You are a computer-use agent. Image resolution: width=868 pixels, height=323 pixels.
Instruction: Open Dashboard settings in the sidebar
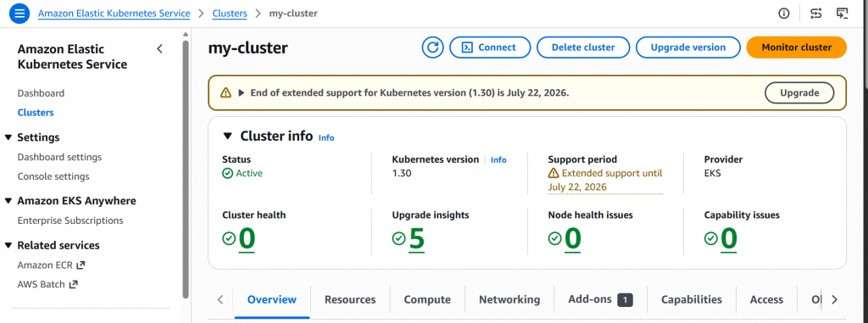(x=60, y=158)
